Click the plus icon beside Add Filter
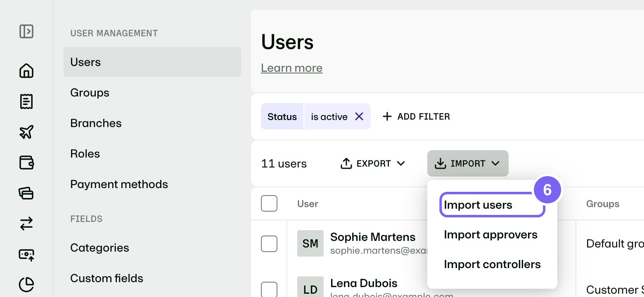This screenshot has height=297, width=644. coord(387,117)
